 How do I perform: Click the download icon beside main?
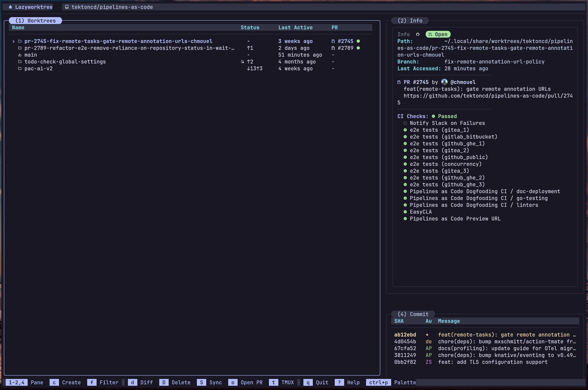click(x=20, y=55)
